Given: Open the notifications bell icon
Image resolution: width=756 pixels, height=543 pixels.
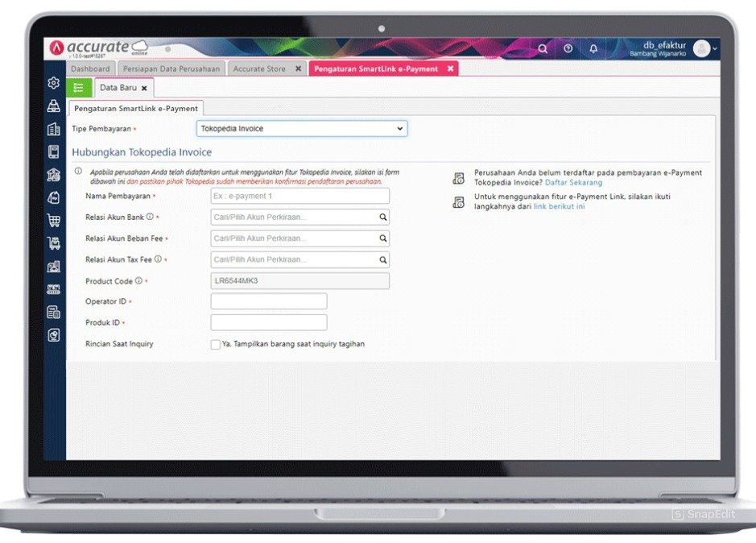Looking at the screenshot, I should [x=593, y=49].
